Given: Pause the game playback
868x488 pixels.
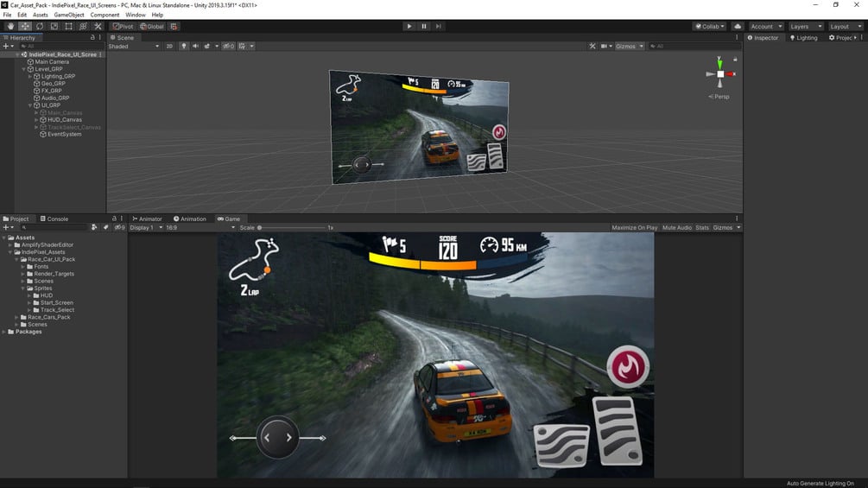Looking at the screenshot, I should click(424, 26).
